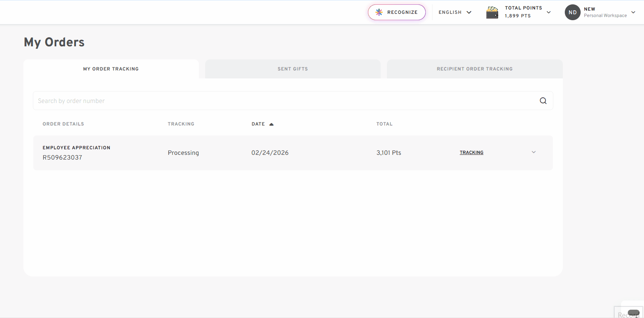Click the wallet points icon
The width and height of the screenshot is (644, 318).
tap(492, 12)
